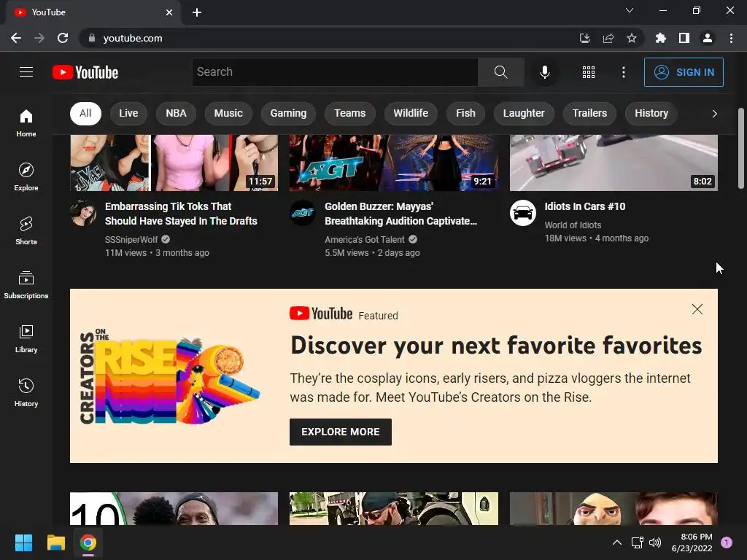Select the Fish category chip
This screenshot has width=747, height=560.
point(465,113)
